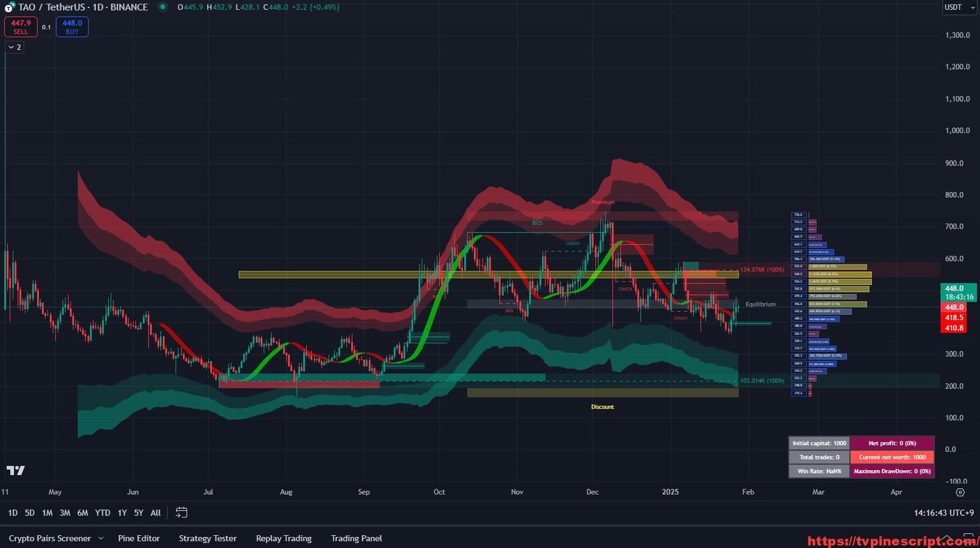
Task: Open chart settings gear icon
Action: (x=960, y=492)
